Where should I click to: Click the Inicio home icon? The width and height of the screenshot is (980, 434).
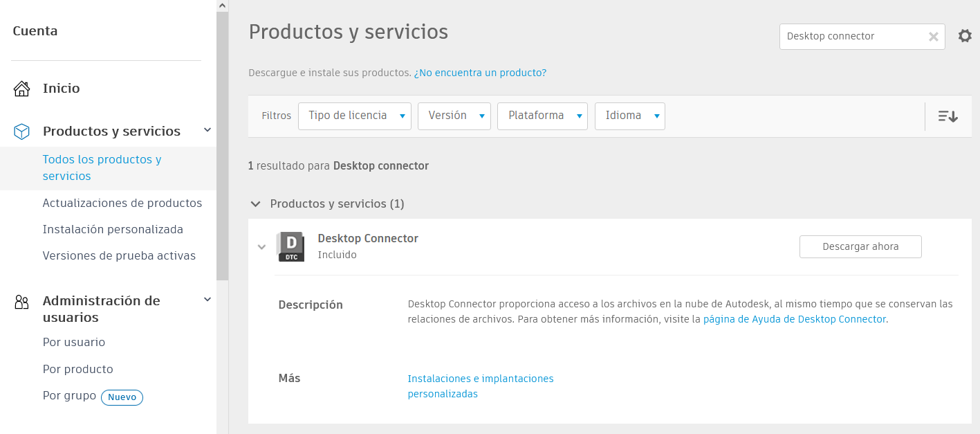(22, 89)
